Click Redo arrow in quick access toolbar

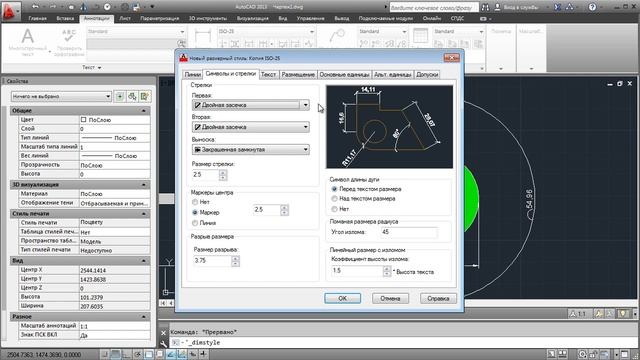pos(54,7)
